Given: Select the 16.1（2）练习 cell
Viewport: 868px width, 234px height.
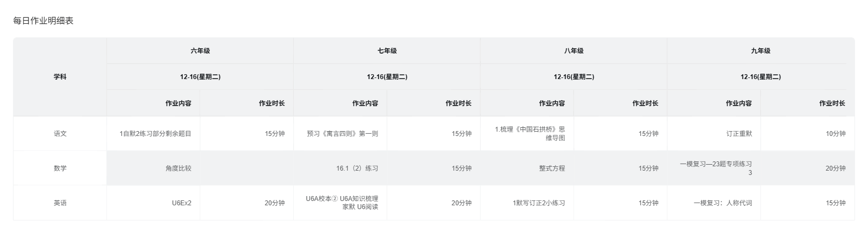Looking at the screenshot, I should [357, 168].
